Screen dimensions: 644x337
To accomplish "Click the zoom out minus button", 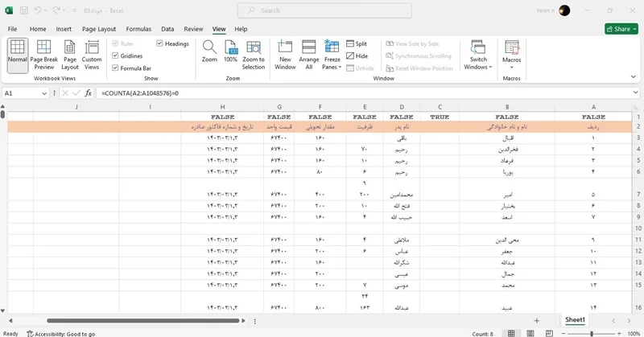I will tap(563, 334).
